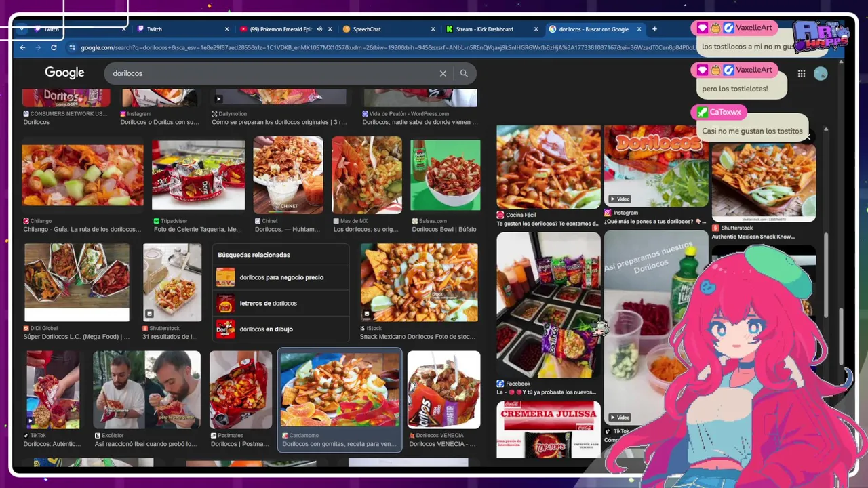Image resolution: width=868 pixels, height=488 pixels.
Task: Open the Google apps grid icon
Action: click(x=802, y=74)
